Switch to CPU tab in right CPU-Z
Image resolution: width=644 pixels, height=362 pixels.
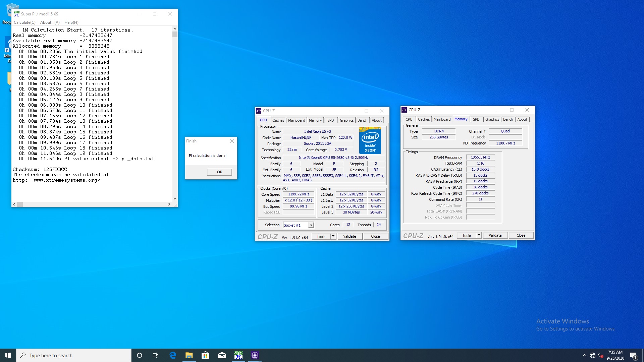pyautogui.click(x=409, y=119)
